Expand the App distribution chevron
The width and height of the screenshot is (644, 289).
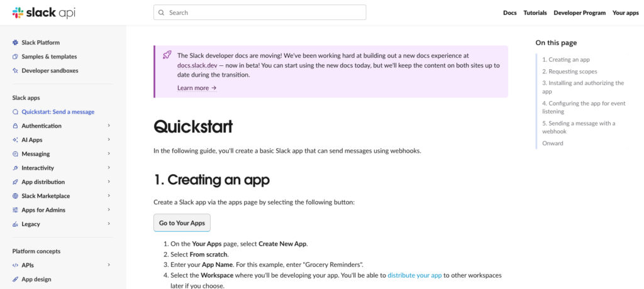pos(109,182)
